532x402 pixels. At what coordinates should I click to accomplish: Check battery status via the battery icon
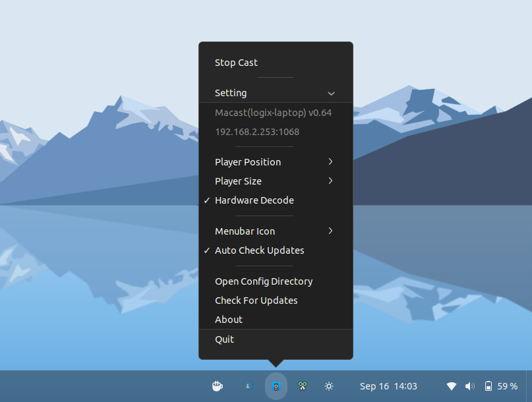click(488, 386)
